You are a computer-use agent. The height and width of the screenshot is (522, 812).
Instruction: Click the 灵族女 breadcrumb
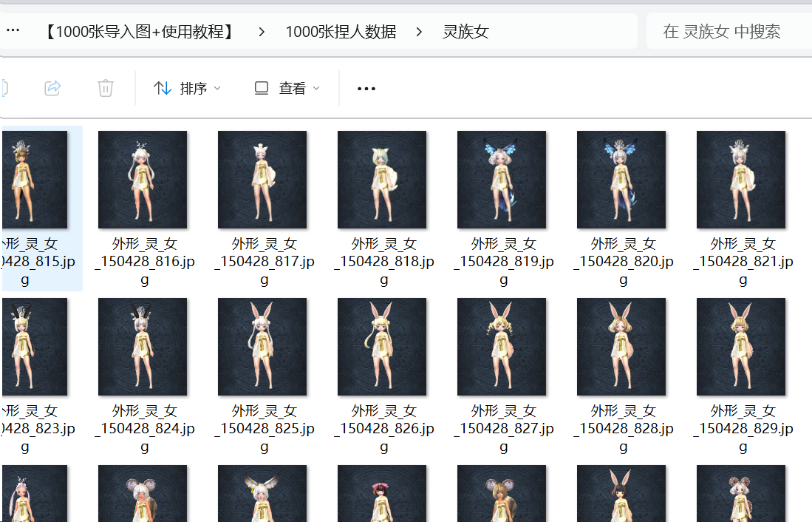click(x=465, y=32)
